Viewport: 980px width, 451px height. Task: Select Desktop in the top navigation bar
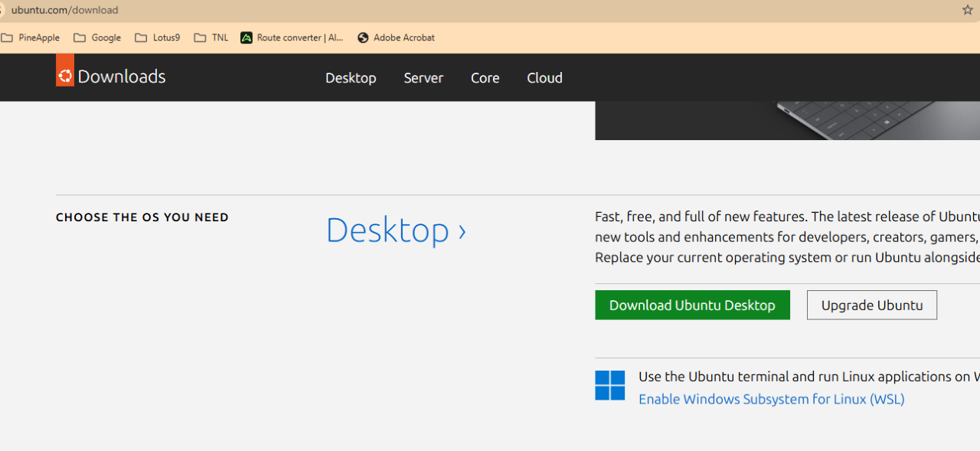coord(351,78)
